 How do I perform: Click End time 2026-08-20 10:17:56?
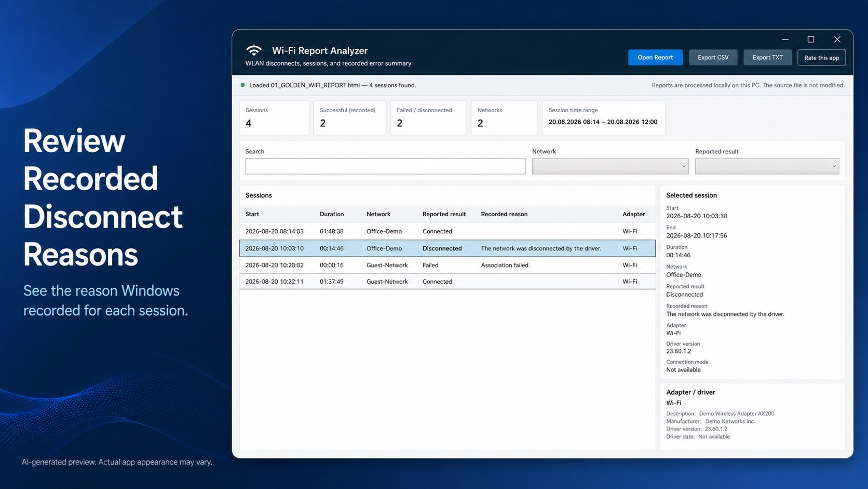(697, 235)
